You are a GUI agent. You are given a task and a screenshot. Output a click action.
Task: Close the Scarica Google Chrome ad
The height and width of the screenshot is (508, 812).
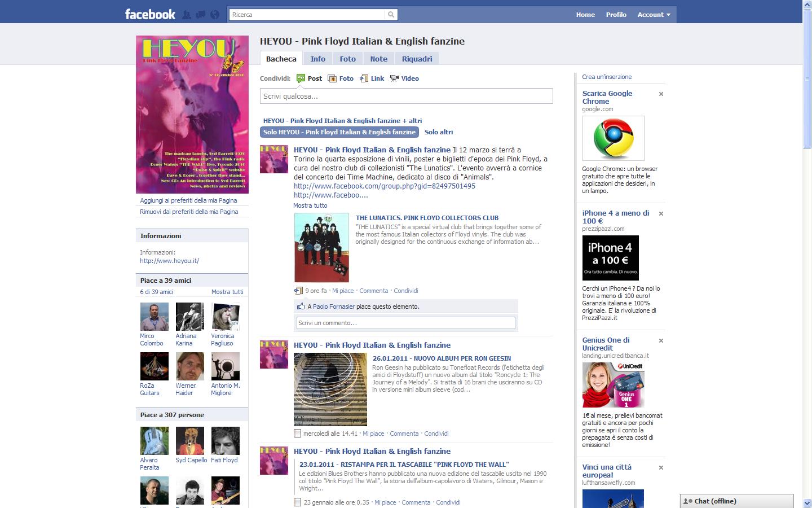pyautogui.click(x=661, y=94)
